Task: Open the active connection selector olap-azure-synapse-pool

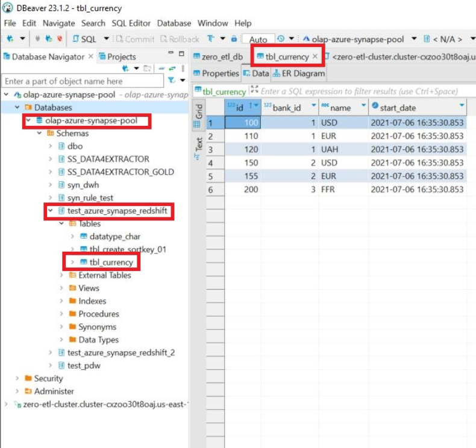Action: point(360,39)
